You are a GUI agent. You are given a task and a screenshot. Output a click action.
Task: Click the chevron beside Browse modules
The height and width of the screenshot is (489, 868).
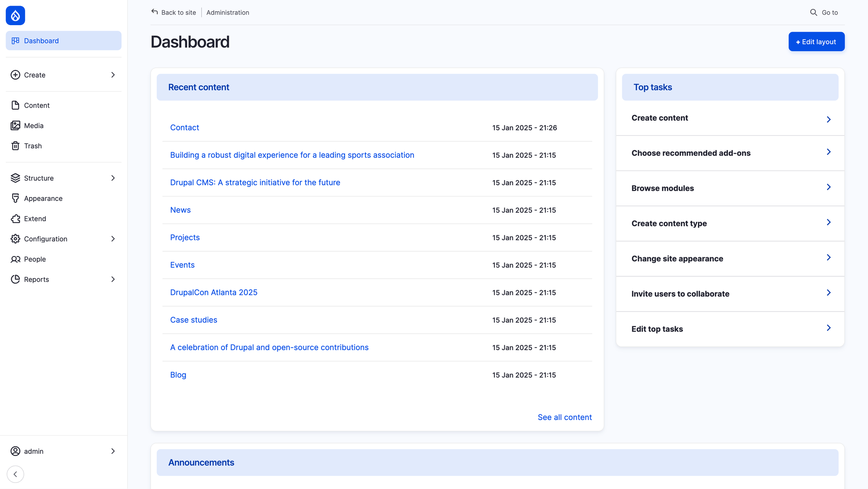click(829, 187)
